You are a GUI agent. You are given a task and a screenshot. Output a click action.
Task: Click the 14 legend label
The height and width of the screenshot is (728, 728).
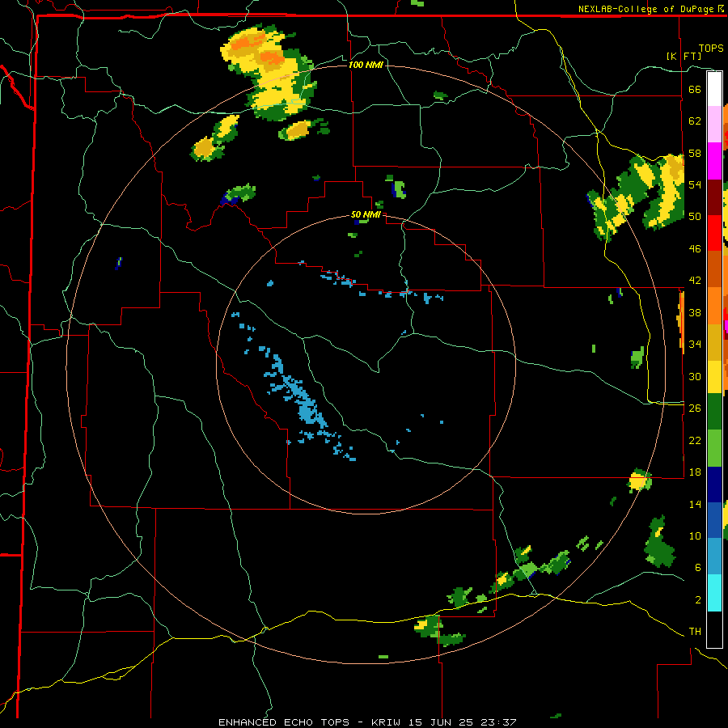tap(695, 504)
